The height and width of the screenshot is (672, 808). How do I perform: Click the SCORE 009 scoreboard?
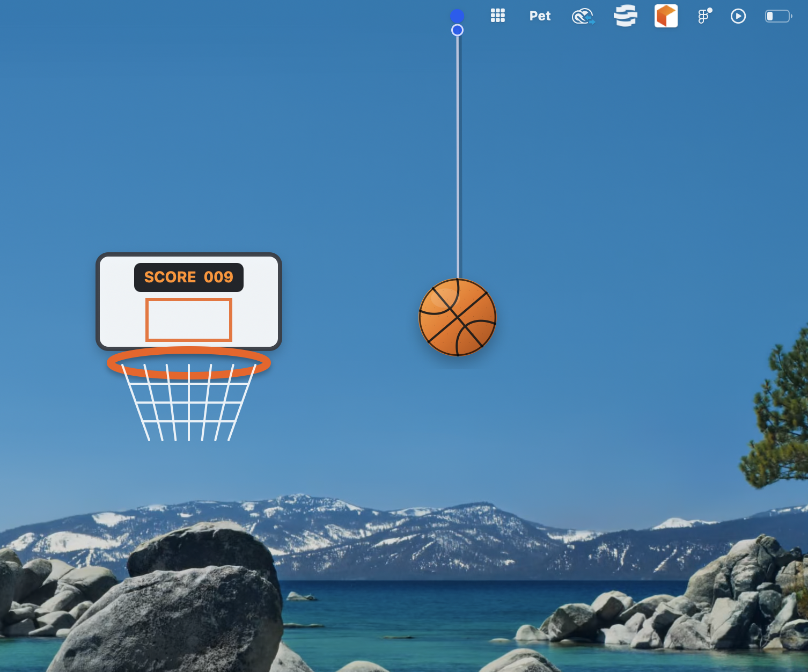tap(189, 277)
